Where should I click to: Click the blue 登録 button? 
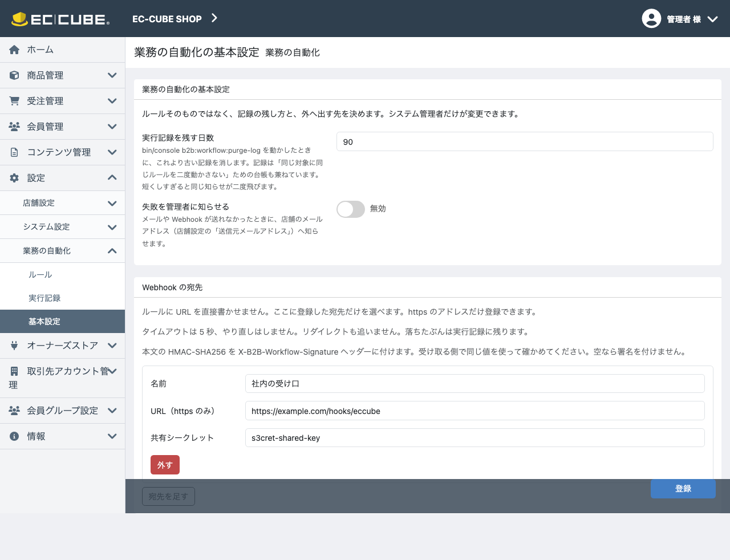pos(683,489)
